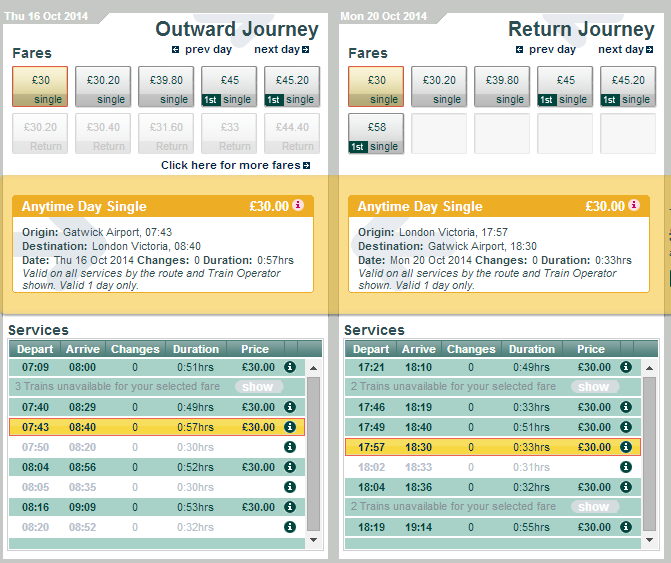Click here for more fares link
Image resolution: width=671 pixels, height=563 pixels.
[235, 165]
